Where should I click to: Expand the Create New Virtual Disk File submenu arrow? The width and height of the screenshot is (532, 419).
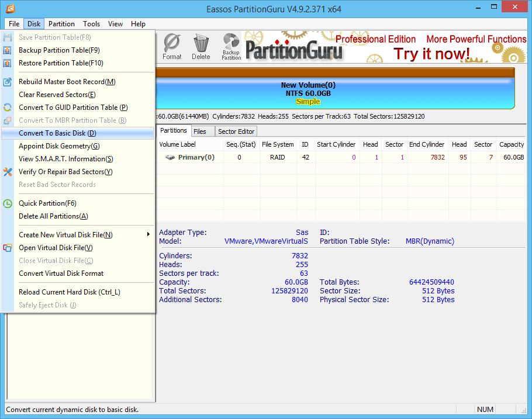tap(148, 234)
